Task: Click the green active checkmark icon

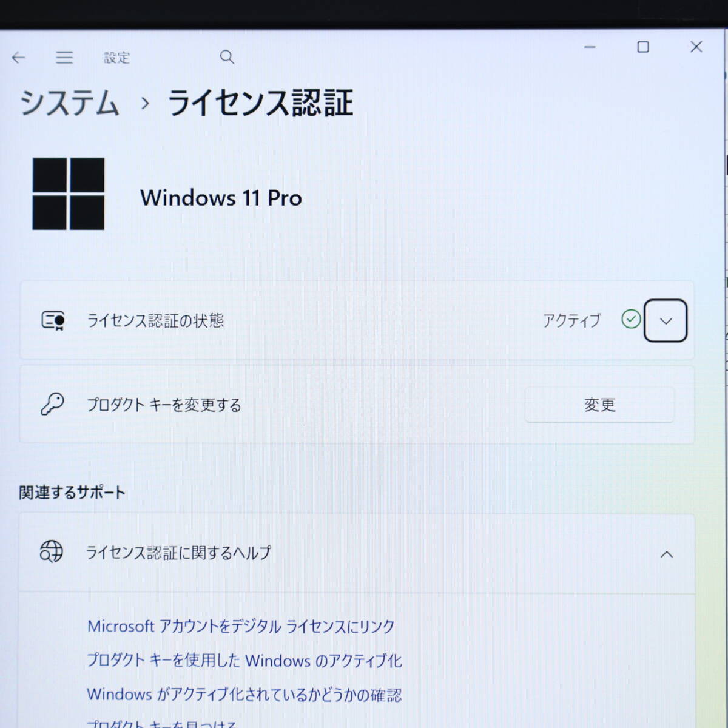Action: pos(631,319)
